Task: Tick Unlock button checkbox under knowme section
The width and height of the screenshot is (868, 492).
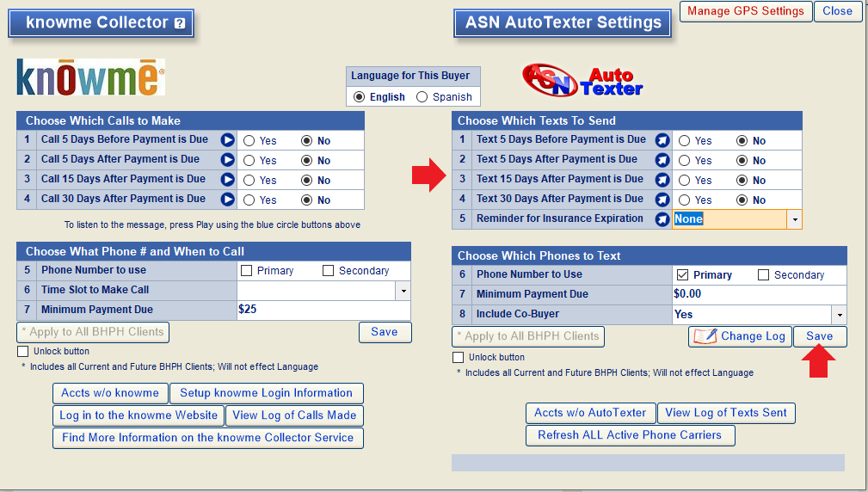Action: coord(22,352)
